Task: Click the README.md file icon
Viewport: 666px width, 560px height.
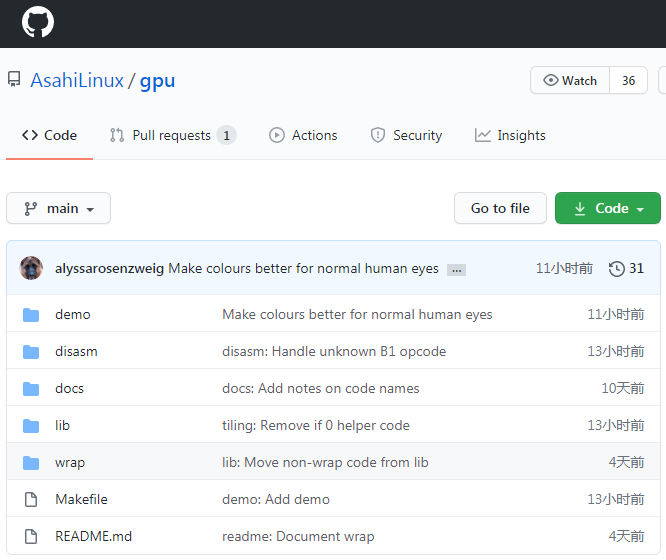Action: pyautogui.click(x=31, y=537)
